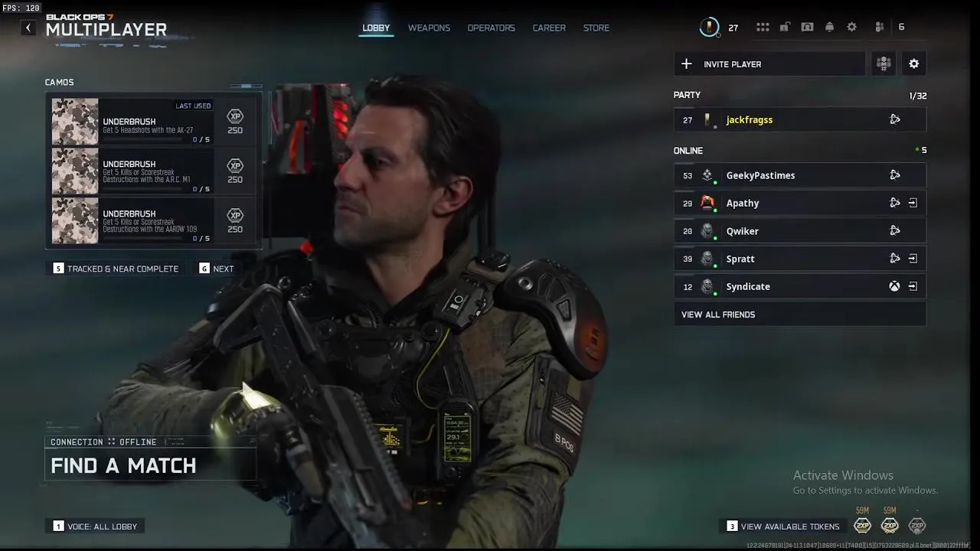Open the grid menu icon in header

point(763,27)
